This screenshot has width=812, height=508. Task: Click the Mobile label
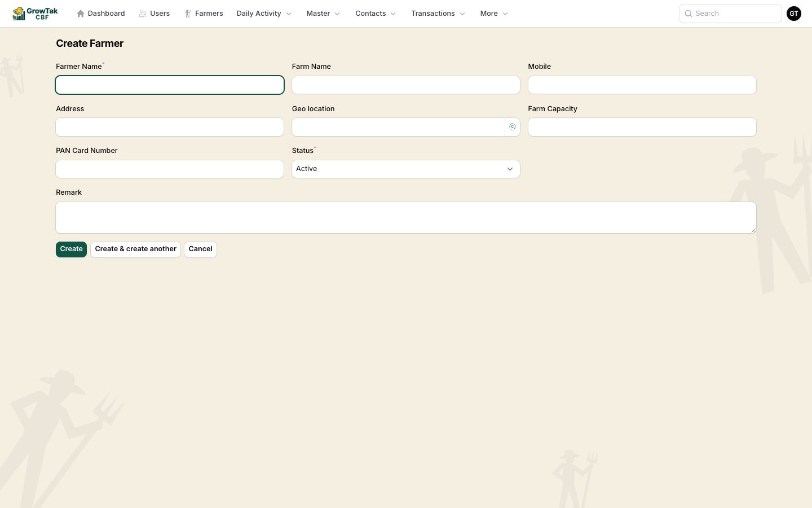coord(540,67)
